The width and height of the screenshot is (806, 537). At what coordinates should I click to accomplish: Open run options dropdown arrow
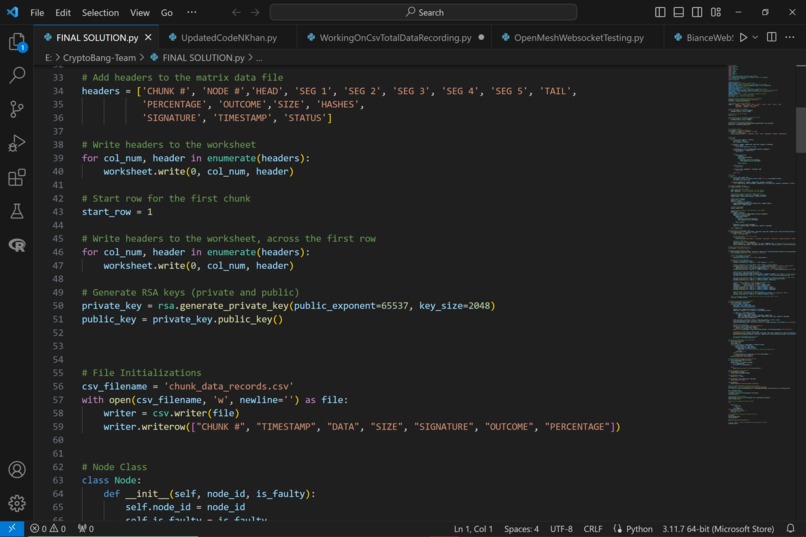(x=755, y=37)
